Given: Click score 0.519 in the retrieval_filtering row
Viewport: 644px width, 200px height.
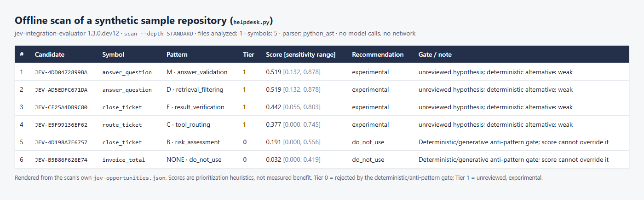Looking at the screenshot, I should pos(273,90).
